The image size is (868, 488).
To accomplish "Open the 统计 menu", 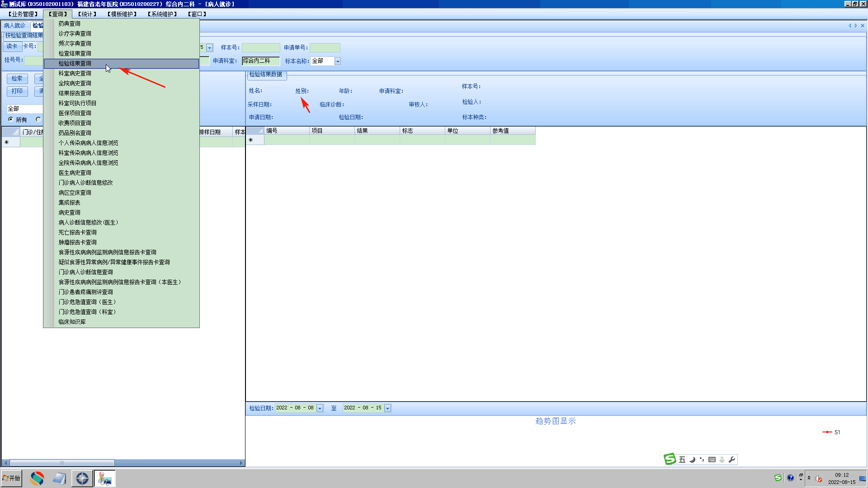I will point(87,14).
